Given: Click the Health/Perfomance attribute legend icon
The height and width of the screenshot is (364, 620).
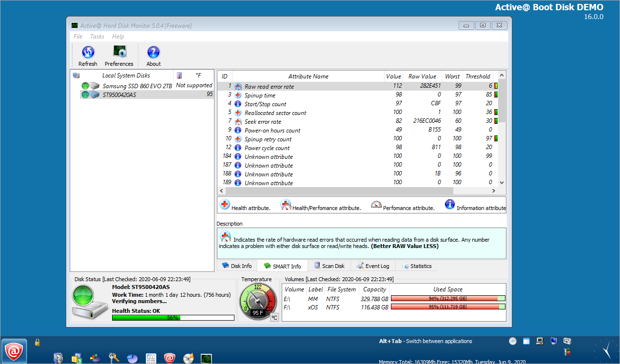Looking at the screenshot, I should [286, 205].
